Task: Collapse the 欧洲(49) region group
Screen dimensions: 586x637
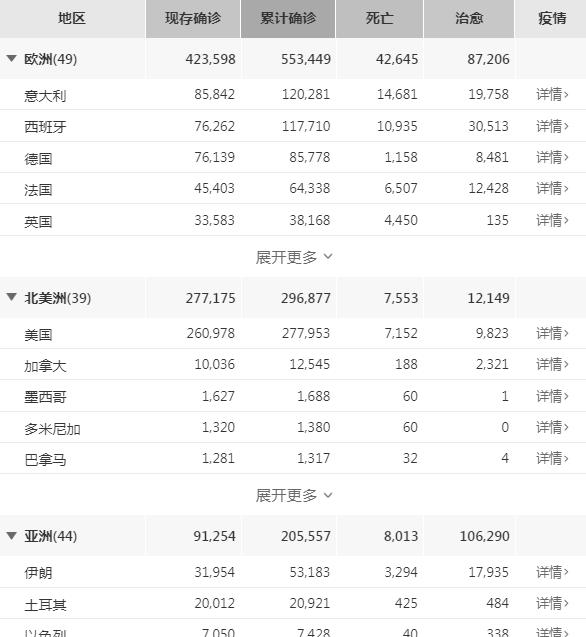Action: (12, 59)
